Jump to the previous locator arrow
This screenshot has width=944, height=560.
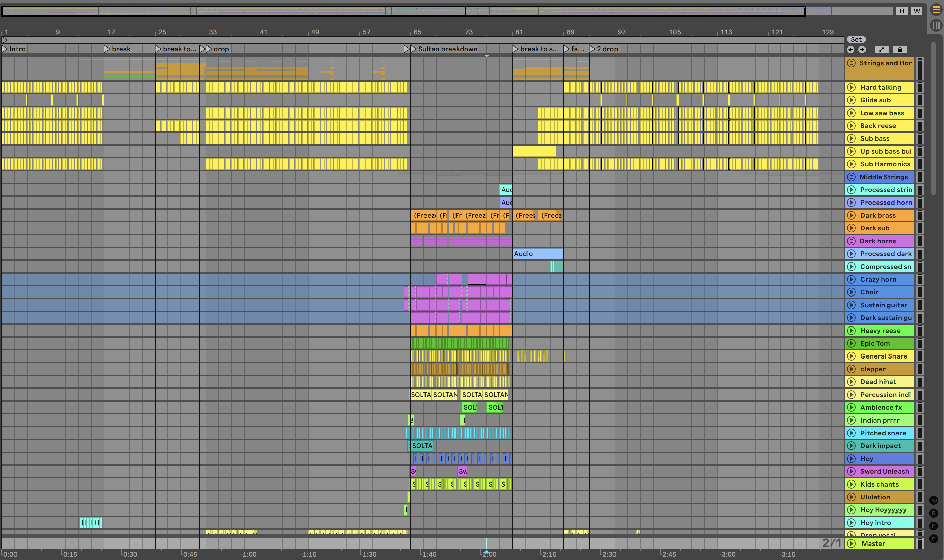tap(850, 50)
